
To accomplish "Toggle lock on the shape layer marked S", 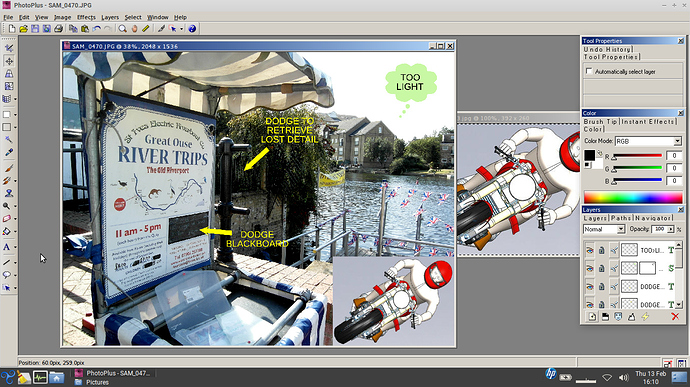I will tap(602, 268).
